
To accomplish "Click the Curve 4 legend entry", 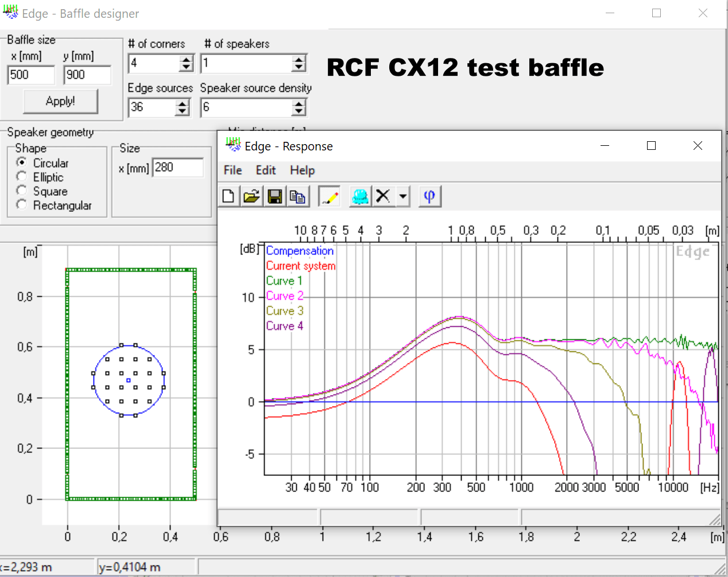I will coord(285,326).
